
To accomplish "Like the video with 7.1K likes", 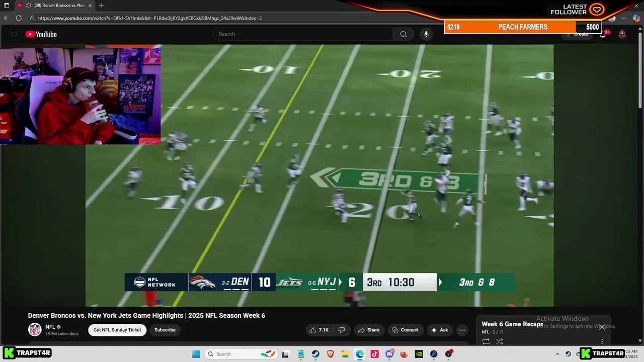I will pos(319,330).
